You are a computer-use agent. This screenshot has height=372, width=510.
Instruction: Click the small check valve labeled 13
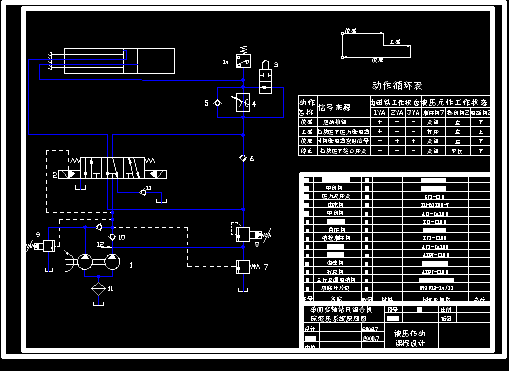pyautogui.click(x=143, y=192)
